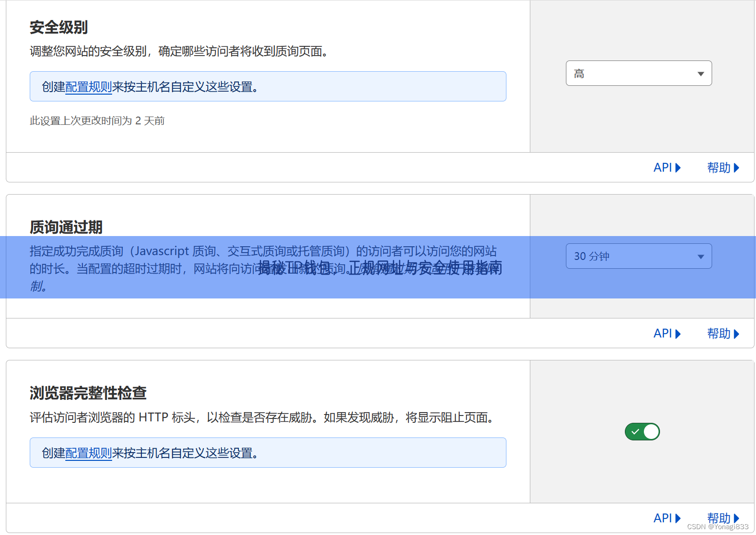Expand 帮助 link under 质询通过期 card
The image size is (756, 535).
(x=723, y=334)
